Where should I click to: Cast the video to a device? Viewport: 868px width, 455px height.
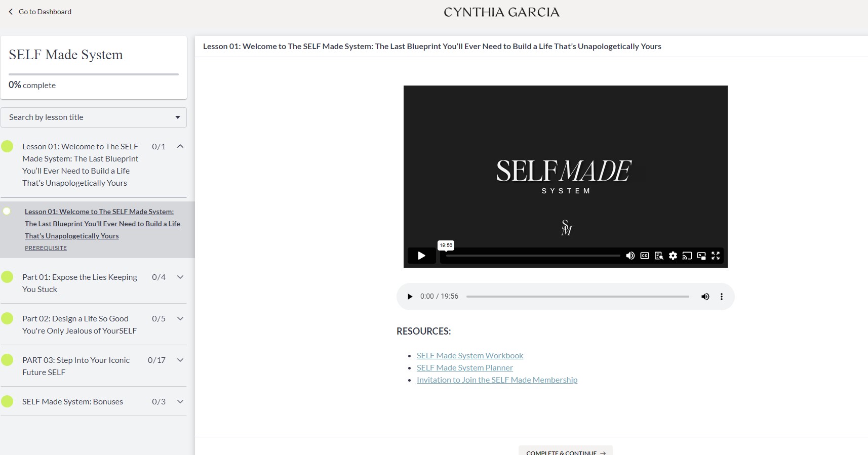[x=687, y=256]
